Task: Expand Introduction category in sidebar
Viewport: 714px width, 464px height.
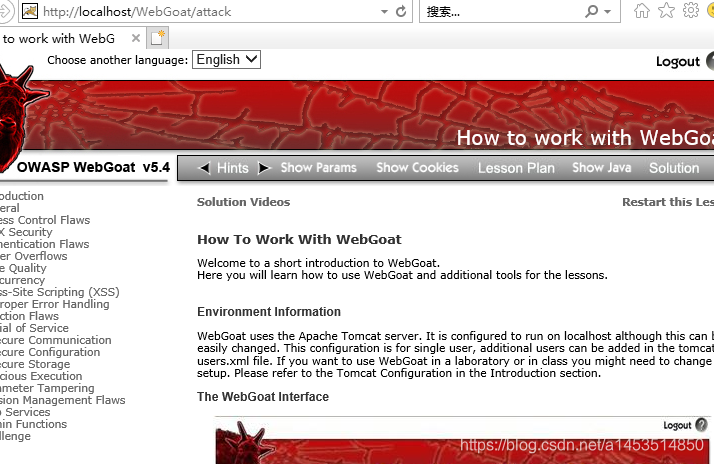Action: point(22,196)
